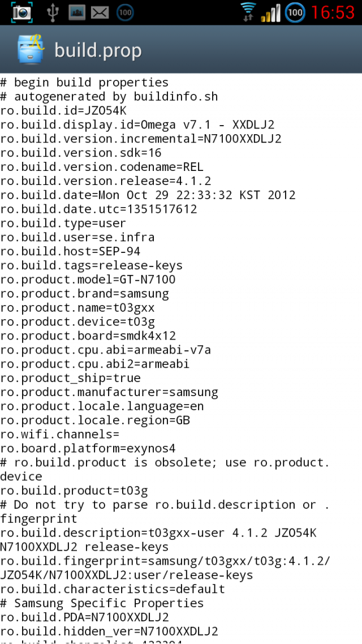This screenshot has width=362, height=644.
Task: Tap the ro.board.platform=exynos4 line
Action: coord(88,449)
